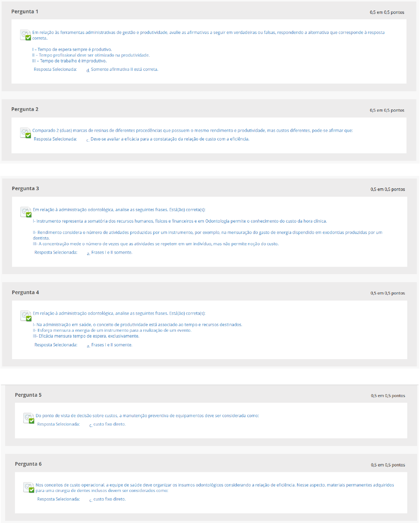The image size is (420, 523).
Task: Click the green check icon in Pergunta 2
Action: coord(26,133)
